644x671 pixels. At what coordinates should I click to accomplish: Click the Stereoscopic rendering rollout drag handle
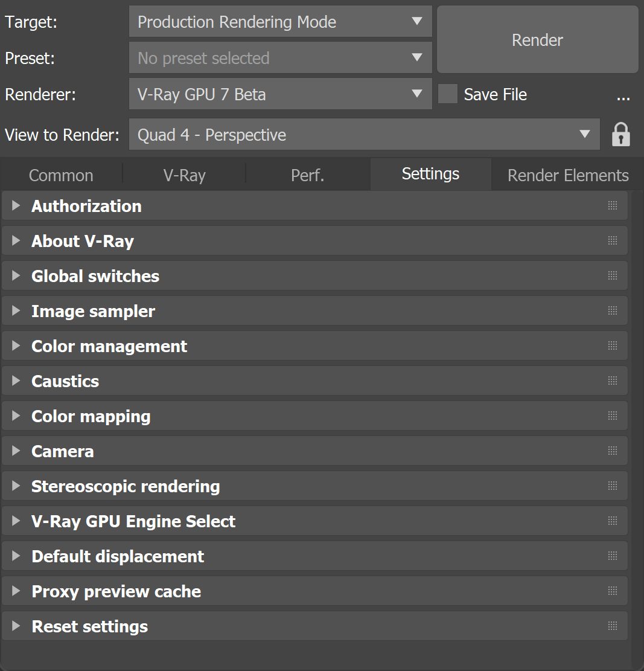coord(613,486)
